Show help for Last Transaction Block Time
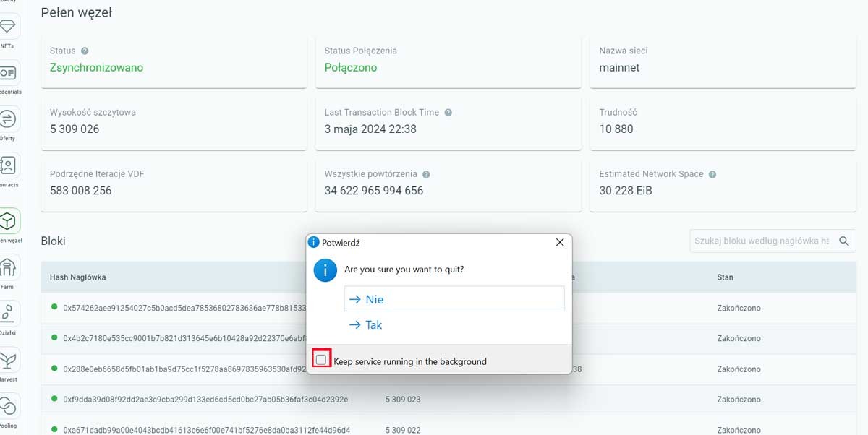The image size is (868, 435). click(x=448, y=113)
